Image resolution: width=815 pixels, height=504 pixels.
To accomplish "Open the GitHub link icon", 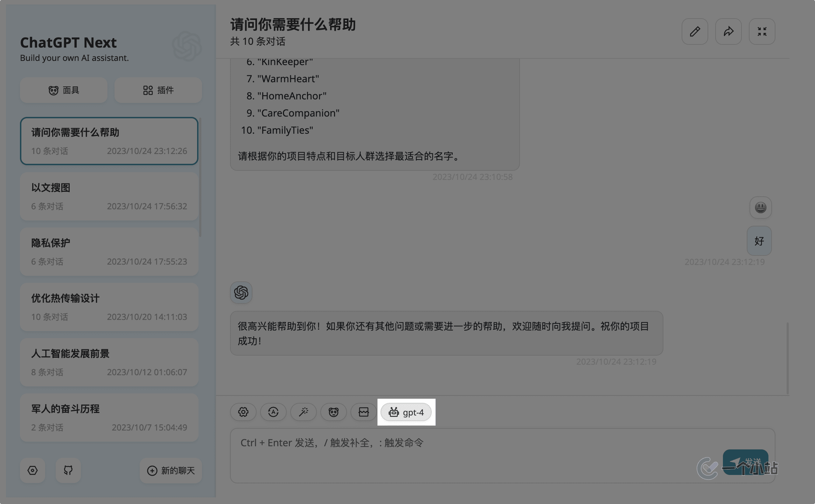I will (68, 470).
